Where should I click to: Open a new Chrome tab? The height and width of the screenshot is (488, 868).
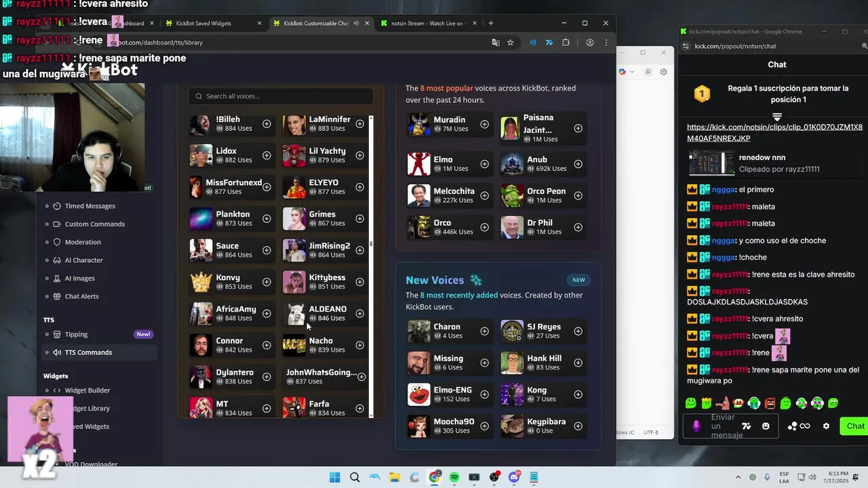(x=491, y=23)
